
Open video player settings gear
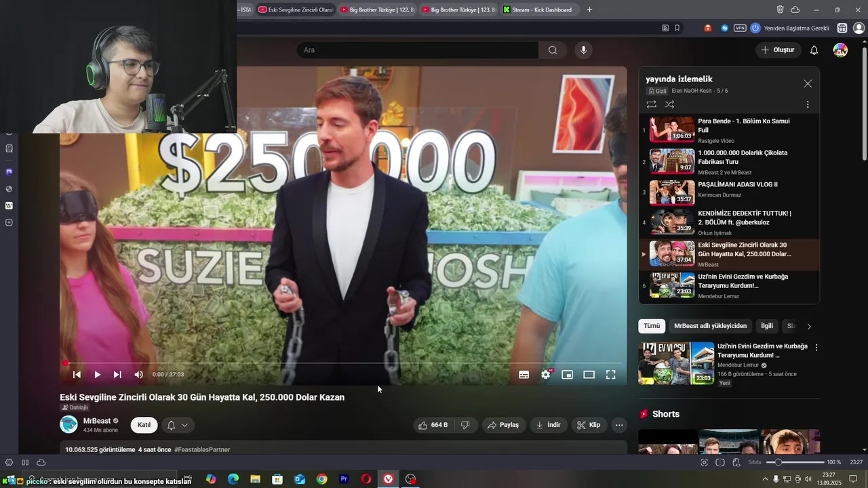point(546,374)
